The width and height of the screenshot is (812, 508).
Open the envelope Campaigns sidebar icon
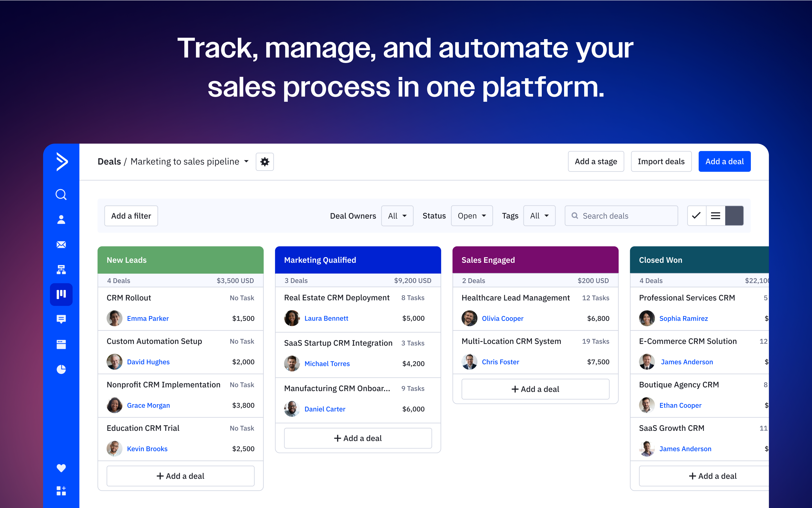(x=61, y=244)
